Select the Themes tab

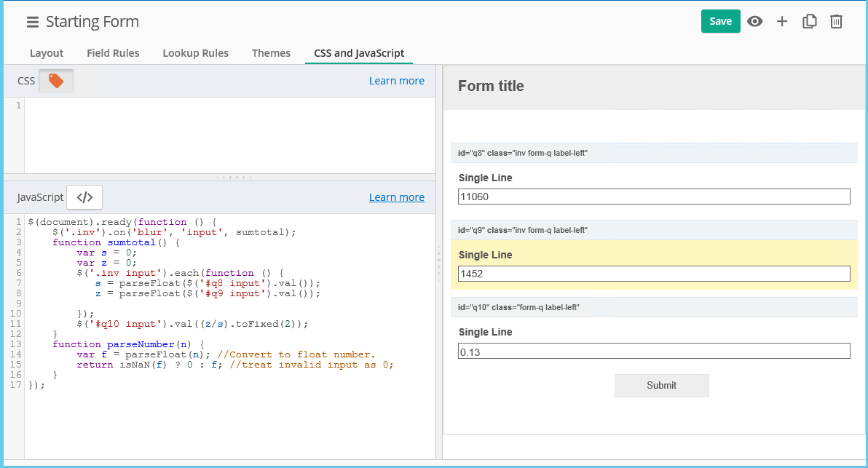coord(271,53)
